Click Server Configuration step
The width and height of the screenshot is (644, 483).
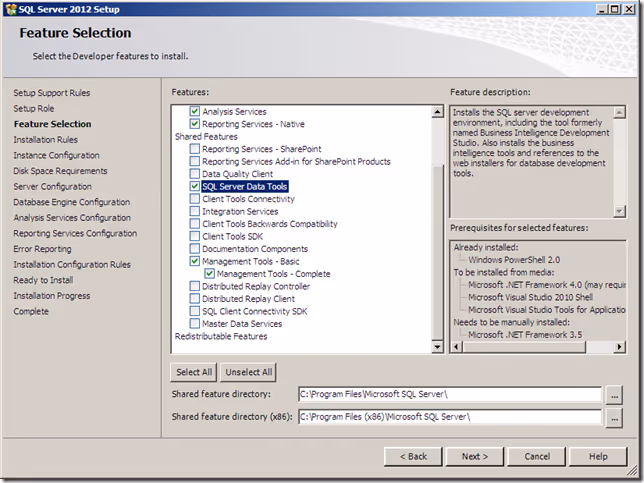pos(53,186)
